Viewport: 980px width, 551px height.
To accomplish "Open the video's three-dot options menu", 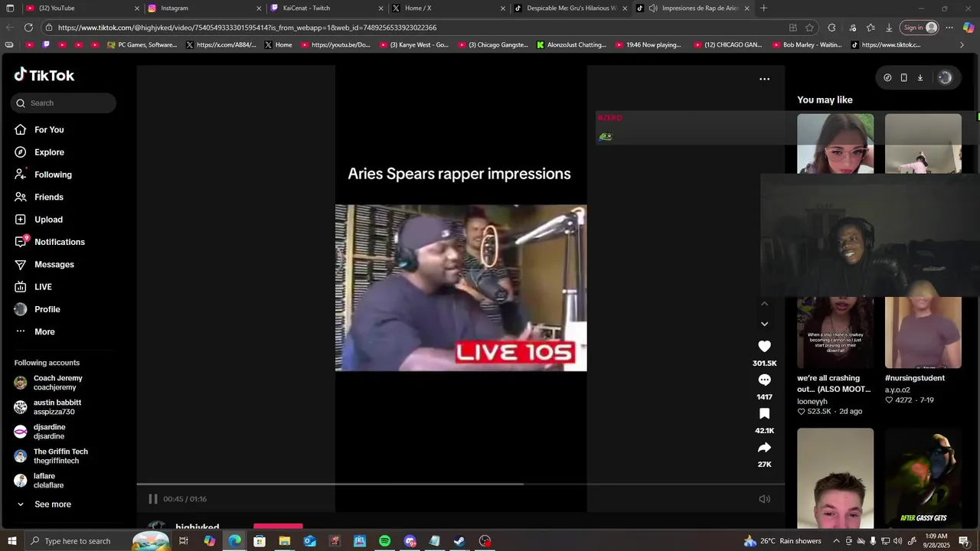I will 764,79.
